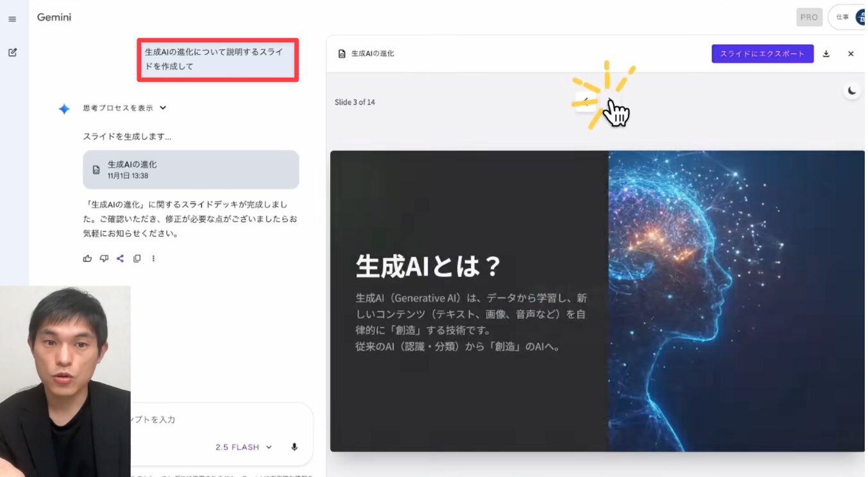Image resolution: width=868 pixels, height=477 pixels.
Task: Toggle dark mode with the moon icon
Action: pyautogui.click(x=852, y=91)
